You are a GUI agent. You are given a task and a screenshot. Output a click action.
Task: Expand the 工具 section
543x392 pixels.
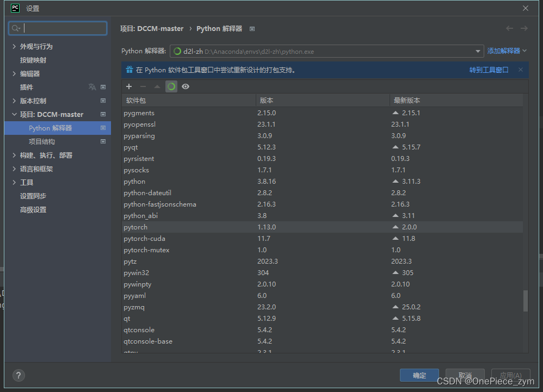[14, 182]
